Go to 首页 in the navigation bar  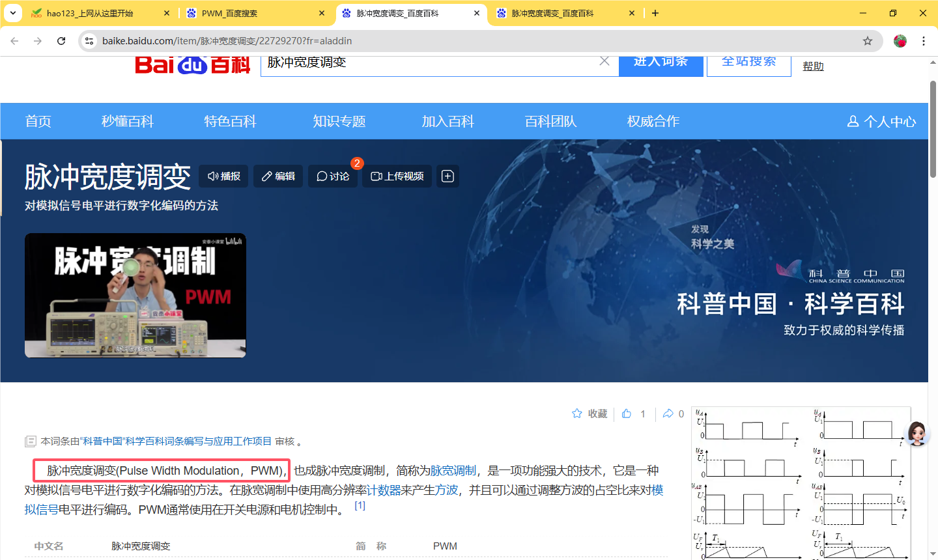point(38,121)
